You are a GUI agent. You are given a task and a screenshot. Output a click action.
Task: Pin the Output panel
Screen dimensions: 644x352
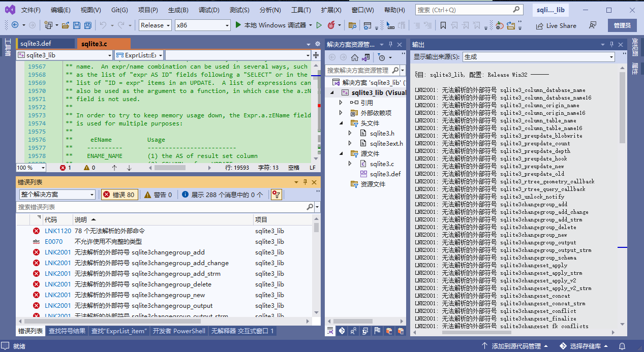click(x=612, y=44)
